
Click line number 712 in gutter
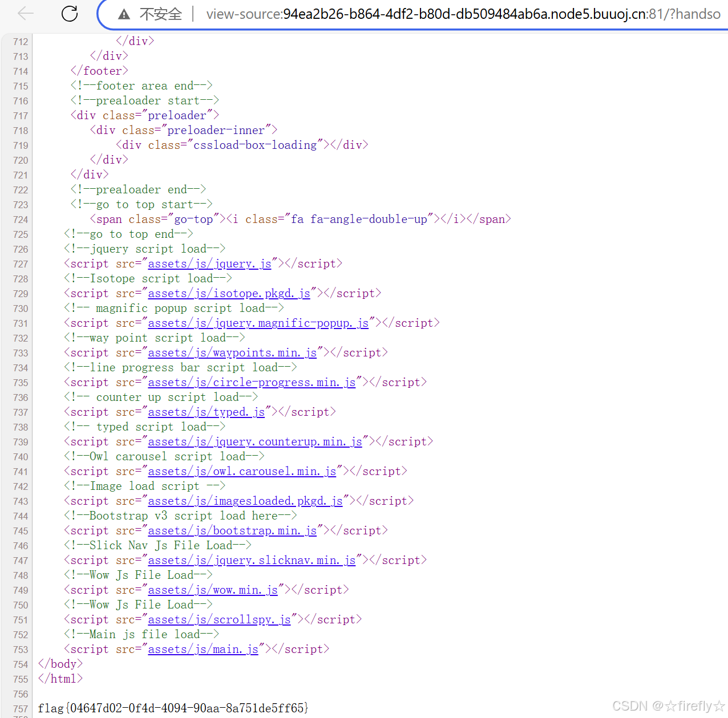21,42
